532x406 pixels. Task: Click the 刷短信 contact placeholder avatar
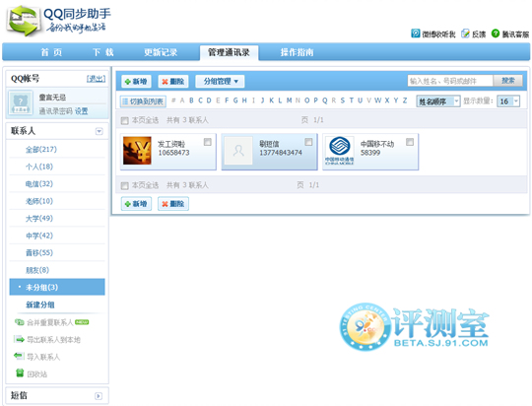238,151
